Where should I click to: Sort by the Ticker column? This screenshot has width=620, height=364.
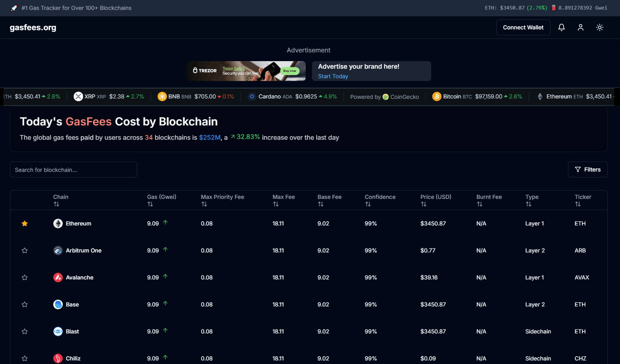[x=578, y=204]
